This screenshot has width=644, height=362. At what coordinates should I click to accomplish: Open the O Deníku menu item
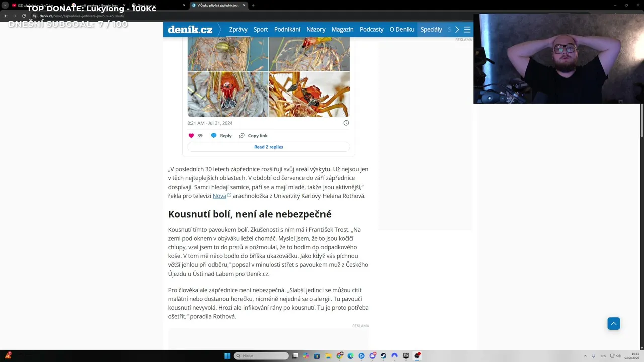click(402, 30)
